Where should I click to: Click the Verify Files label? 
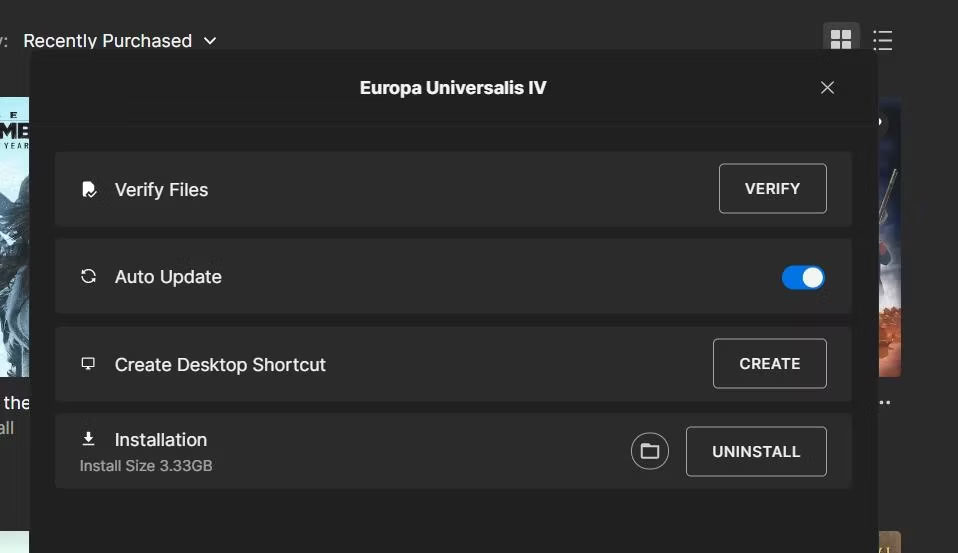pyautogui.click(x=161, y=190)
